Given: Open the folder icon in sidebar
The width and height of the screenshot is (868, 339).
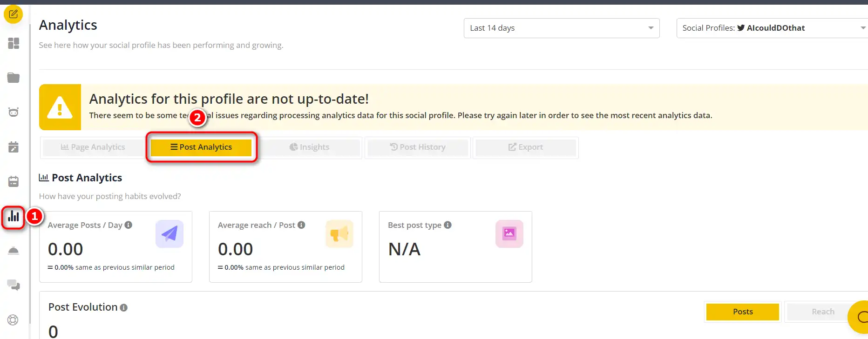Looking at the screenshot, I should [x=14, y=78].
